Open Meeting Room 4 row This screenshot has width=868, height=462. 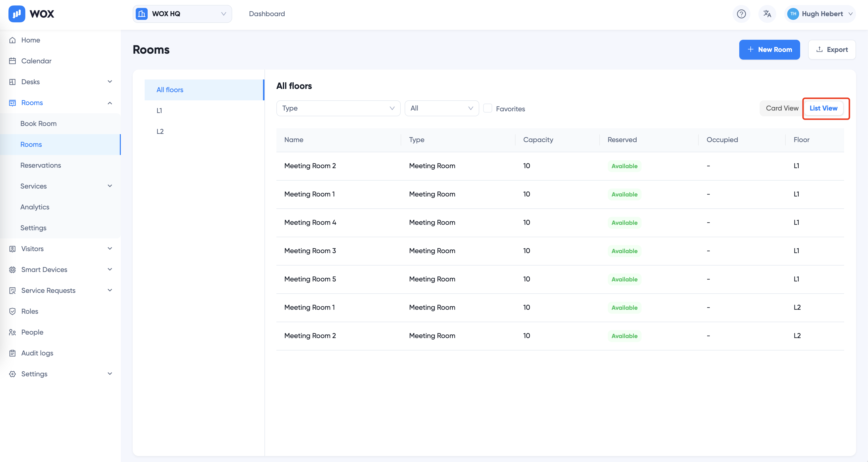pos(560,223)
